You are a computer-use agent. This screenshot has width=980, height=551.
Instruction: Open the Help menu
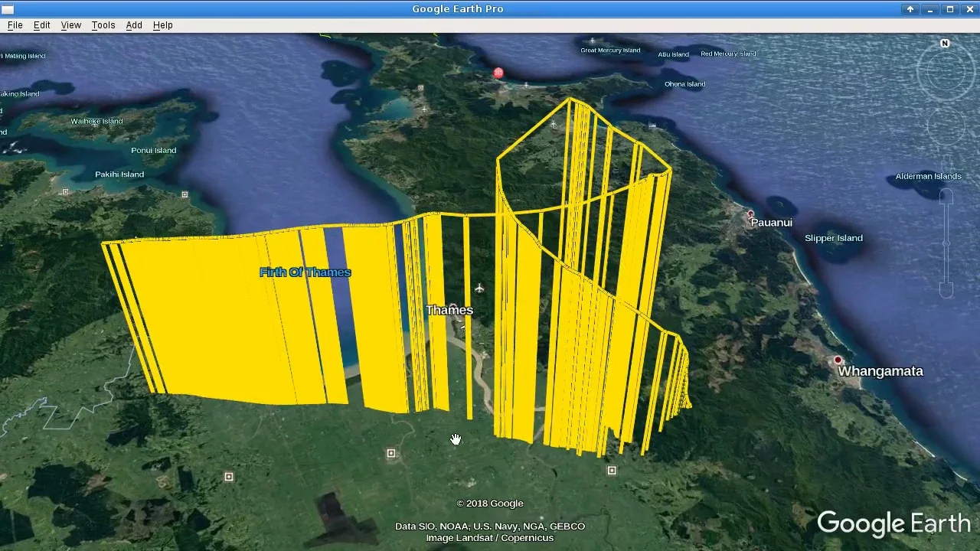[162, 25]
